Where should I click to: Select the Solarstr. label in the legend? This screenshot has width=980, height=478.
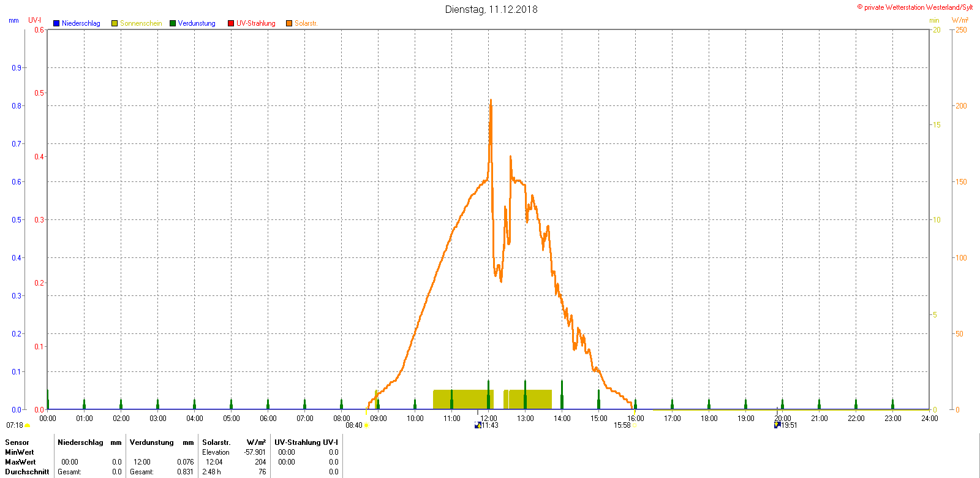(x=306, y=23)
